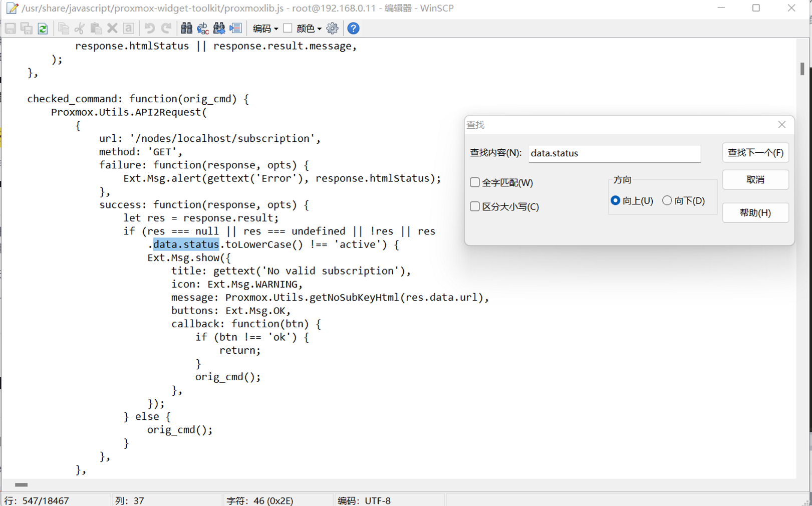Select the 向上(U) direction radio button

pos(615,200)
